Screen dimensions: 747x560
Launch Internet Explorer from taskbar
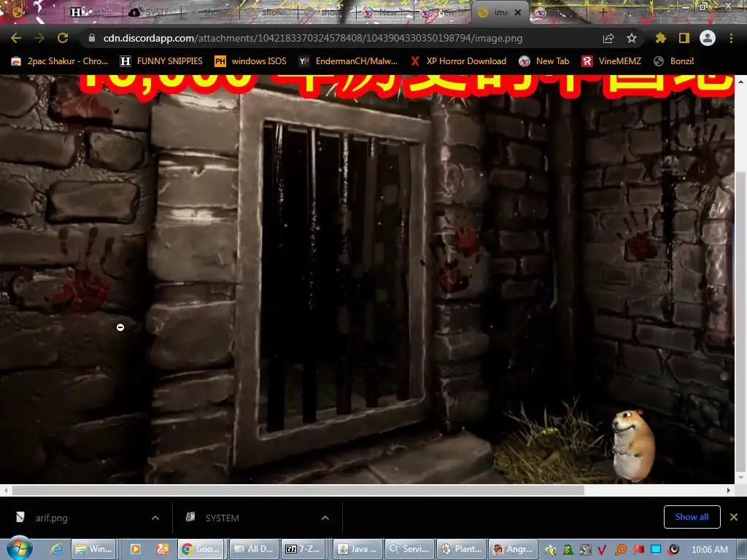56,549
